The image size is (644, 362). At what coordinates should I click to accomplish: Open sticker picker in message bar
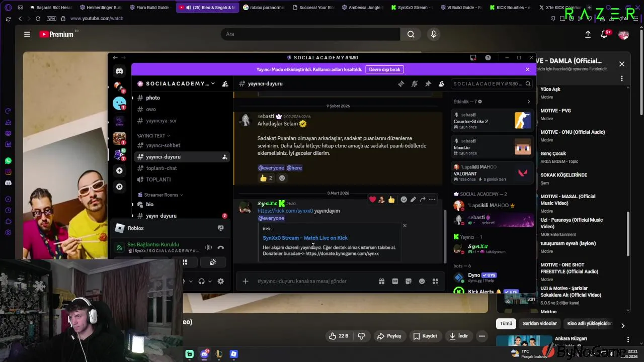[x=409, y=281]
